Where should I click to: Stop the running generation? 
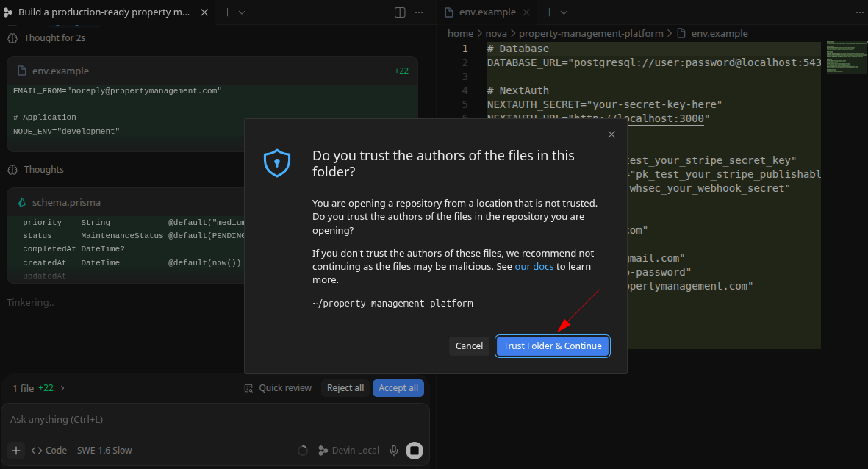415,451
